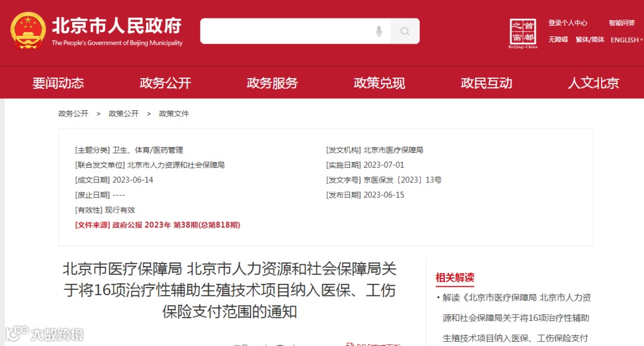Click 政策文件 in the breadcrumb

pyautogui.click(x=174, y=113)
